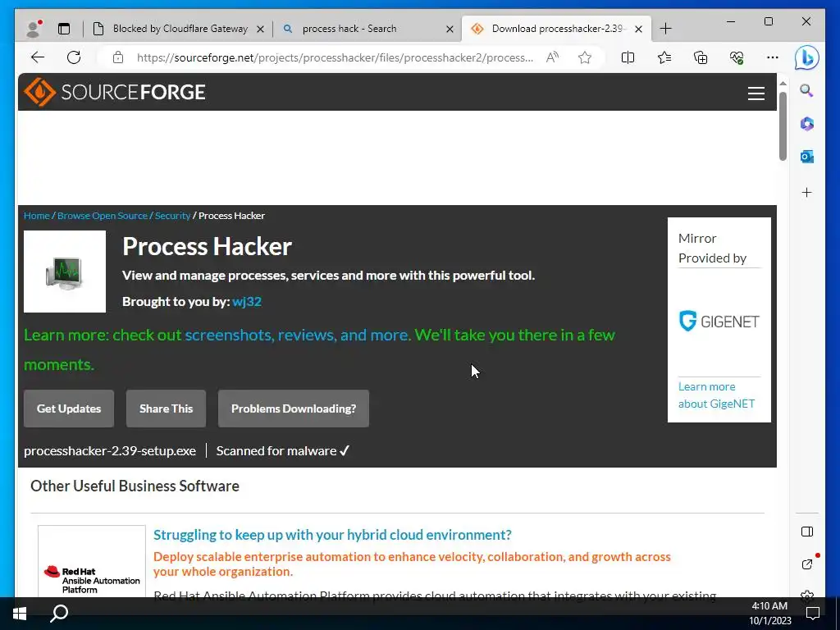
Task: Open the tab actions menu icon
Action: 64,29
